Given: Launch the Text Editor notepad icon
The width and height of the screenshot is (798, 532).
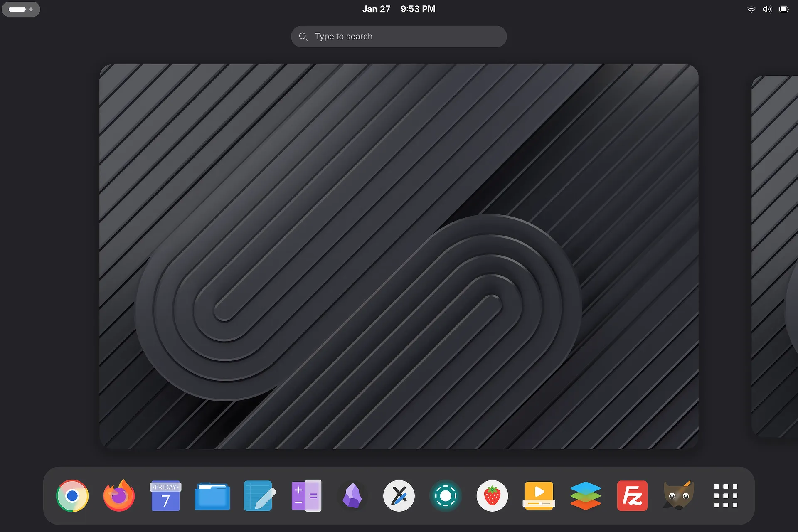Looking at the screenshot, I should [x=259, y=495].
